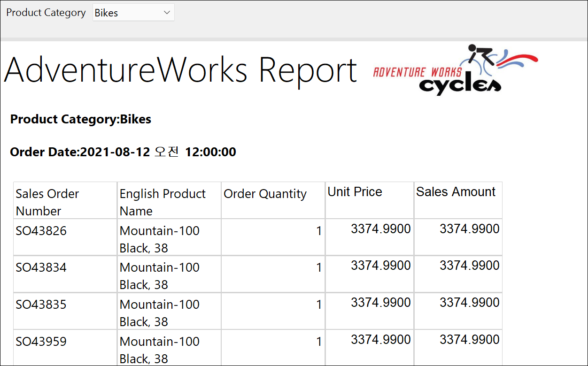This screenshot has width=588, height=366.
Task: Click the English Product Name column header
Action: pos(169,200)
